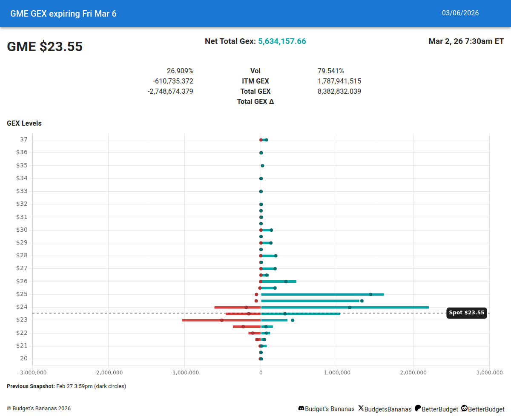Click the -2,748,674.379 Total GEX value
511x420 pixels.
(170, 91)
